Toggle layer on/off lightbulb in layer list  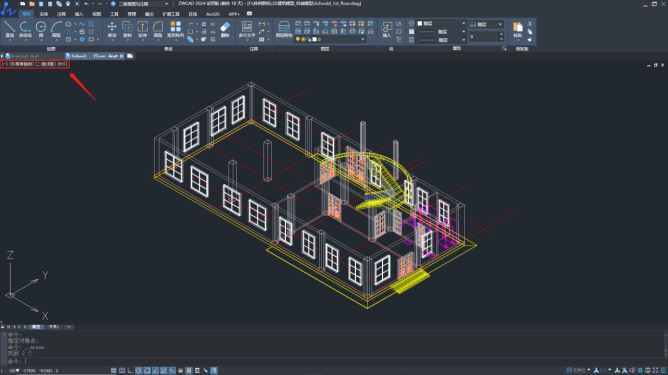[298, 39]
